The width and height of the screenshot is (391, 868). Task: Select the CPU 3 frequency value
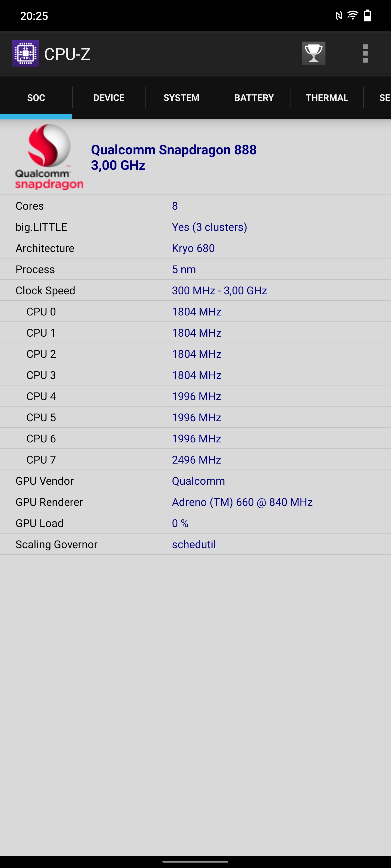click(197, 375)
